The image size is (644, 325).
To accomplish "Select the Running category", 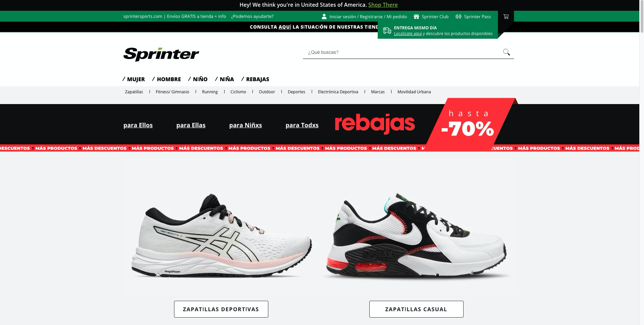I will [210, 92].
